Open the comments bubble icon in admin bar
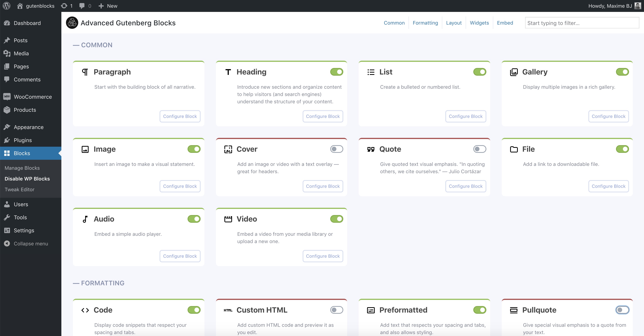The image size is (644, 336). click(x=82, y=6)
